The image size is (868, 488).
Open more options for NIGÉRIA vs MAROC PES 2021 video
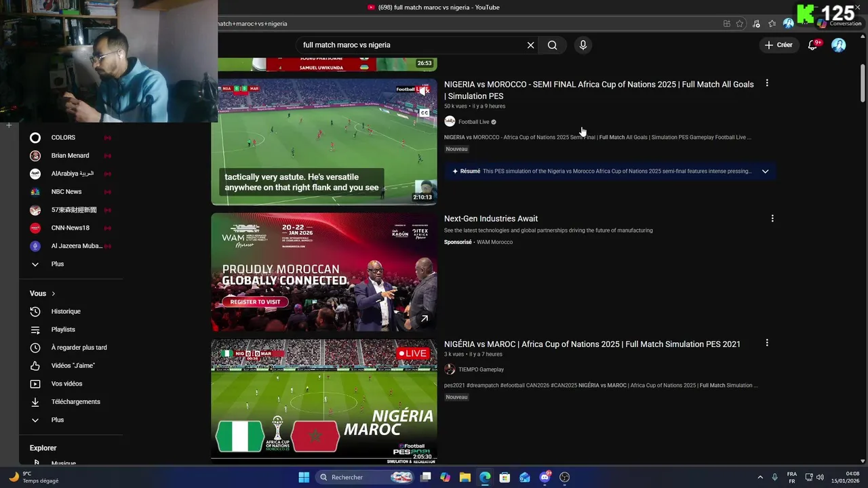click(x=767, y=343)
